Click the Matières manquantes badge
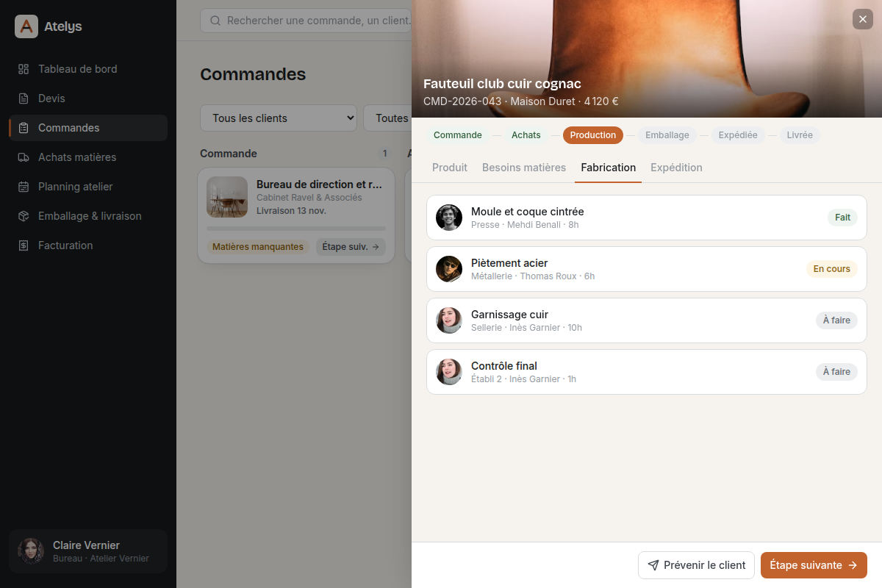Viewport: 882px width, 588px height. coord(258,247)
